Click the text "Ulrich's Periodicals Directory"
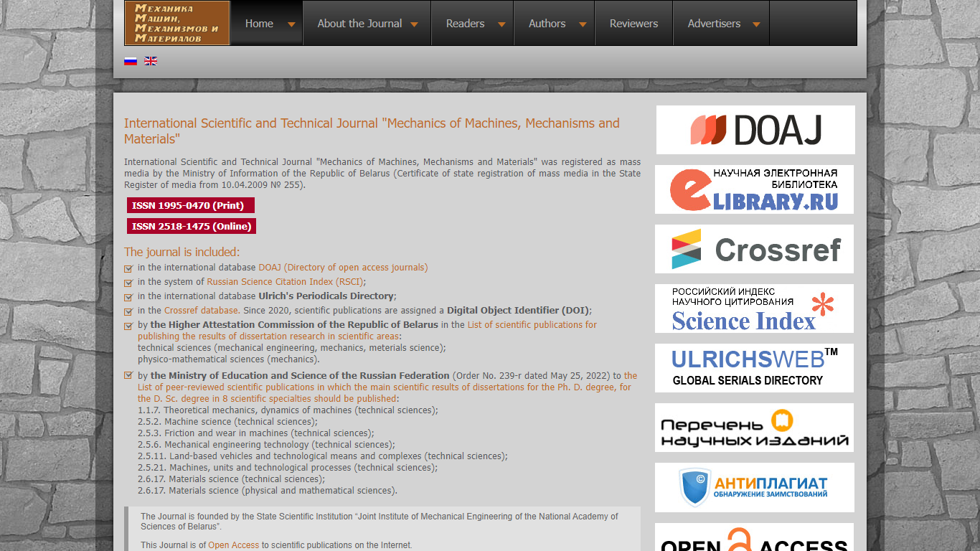 pos(326,296)
